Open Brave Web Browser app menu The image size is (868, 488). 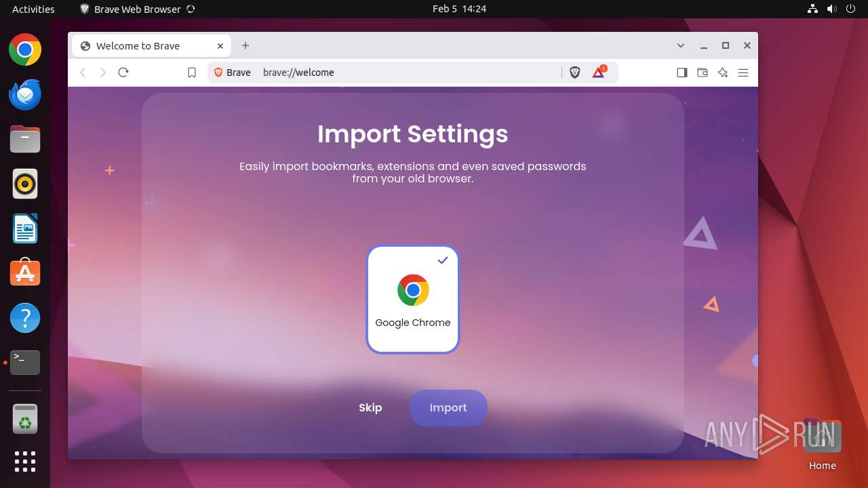pyautogui.click(x=137, y=9)
